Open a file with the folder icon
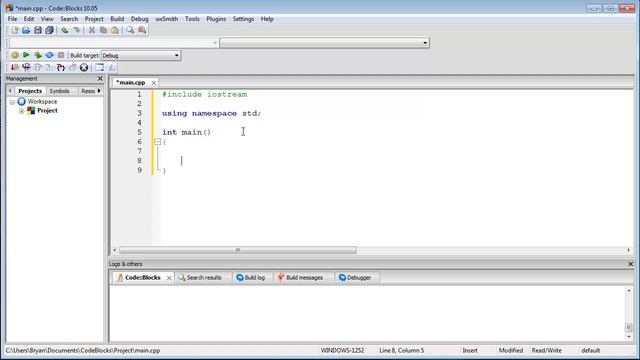This screenshot has height=360, width=640. click(26, 30)
